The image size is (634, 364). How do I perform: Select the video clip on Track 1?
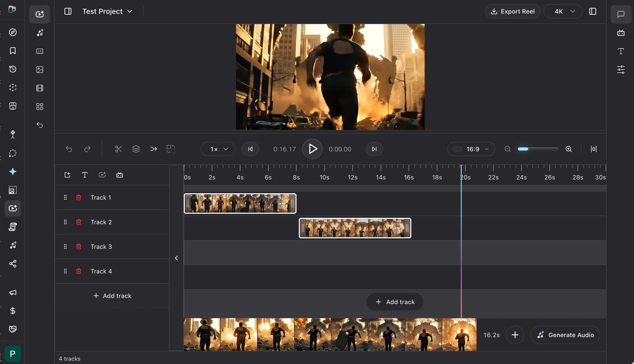click(240, 204)
